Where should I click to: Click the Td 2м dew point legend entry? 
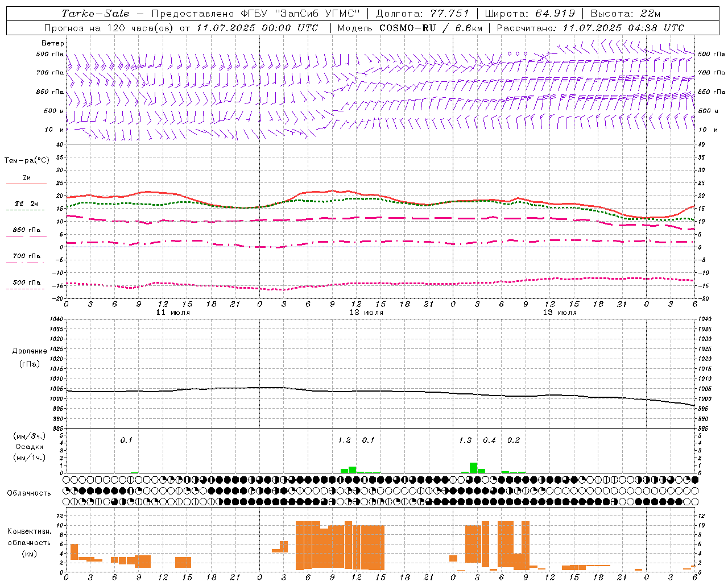pyautogui.click(x=26, y=203)
